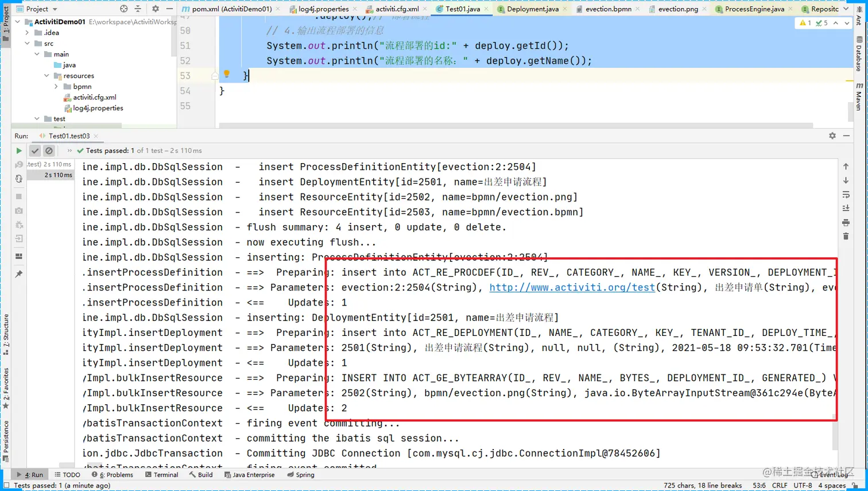Image resolution: width=868 pixels, height=491 pixels.
Task: Hide the Project panel minus icon
Action: pyautogui.click(x=169, y=9)
